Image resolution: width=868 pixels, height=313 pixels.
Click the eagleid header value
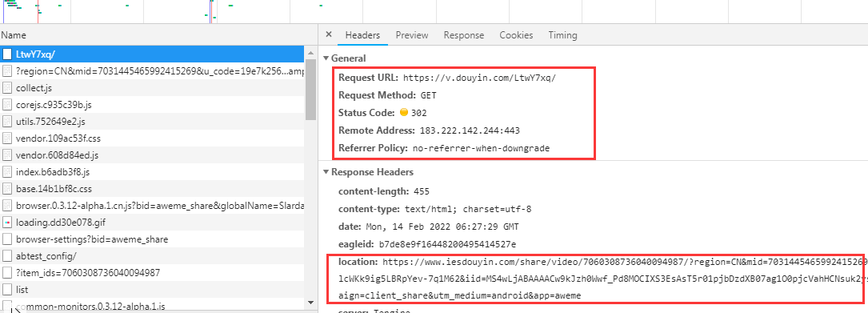tap(447, 243)
